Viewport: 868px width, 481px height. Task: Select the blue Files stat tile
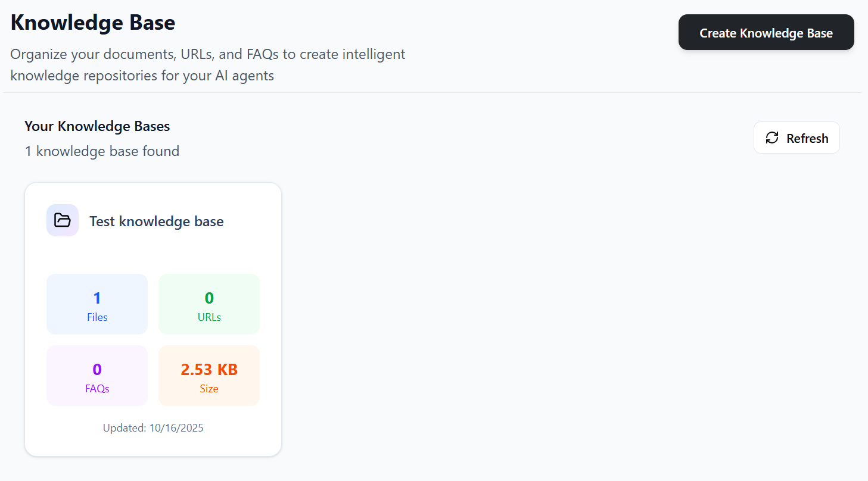click(97, 304)
